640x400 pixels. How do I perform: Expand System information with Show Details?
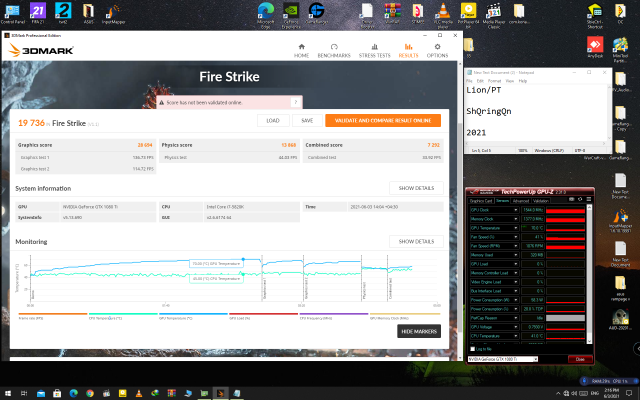point(415,188)
